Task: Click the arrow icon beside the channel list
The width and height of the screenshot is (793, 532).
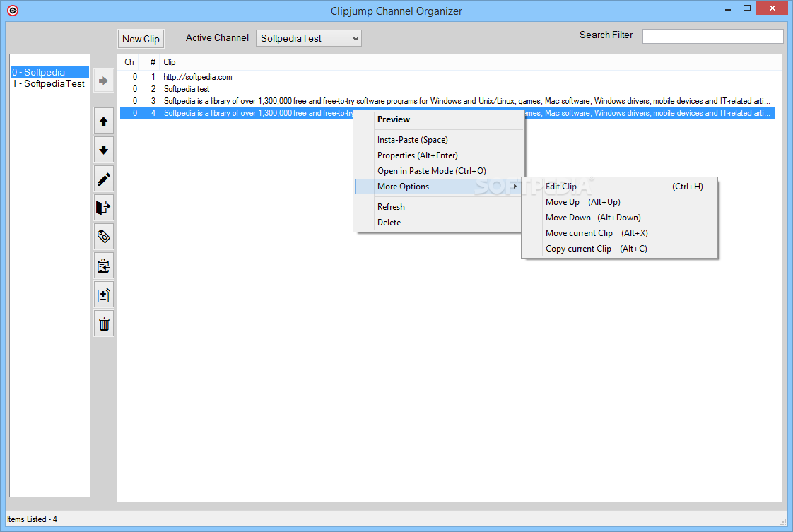Action: pyautogui.click(x=104, y=81)
